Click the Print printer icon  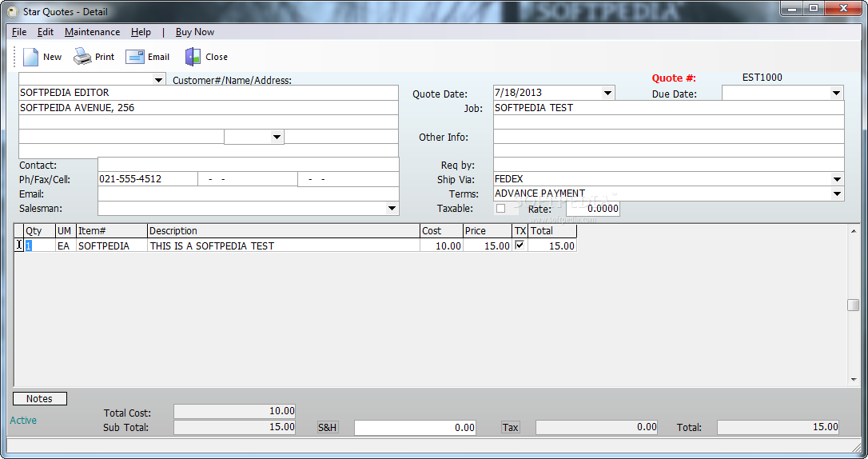[82, 57]
